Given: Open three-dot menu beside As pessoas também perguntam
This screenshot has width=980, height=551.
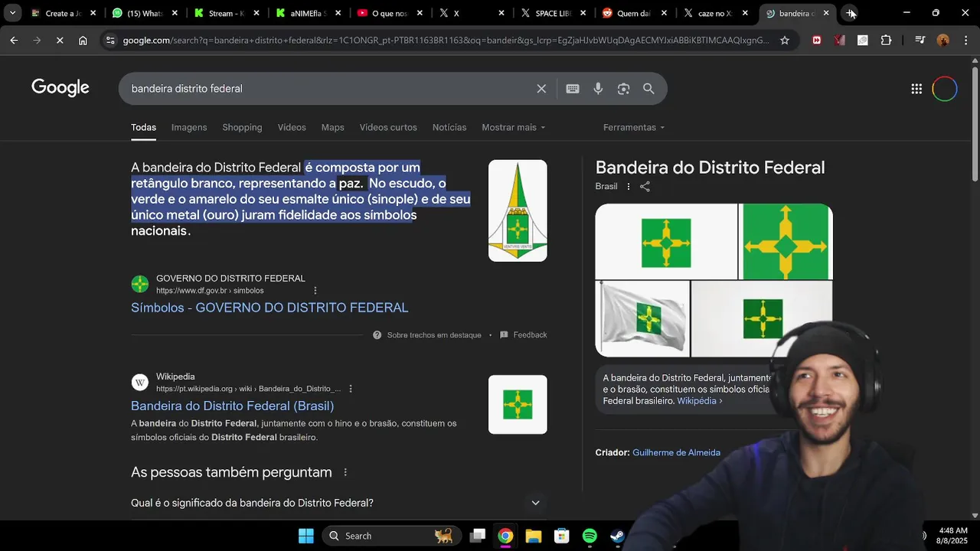Looking at the screenshot, I should tap(345, 473).
